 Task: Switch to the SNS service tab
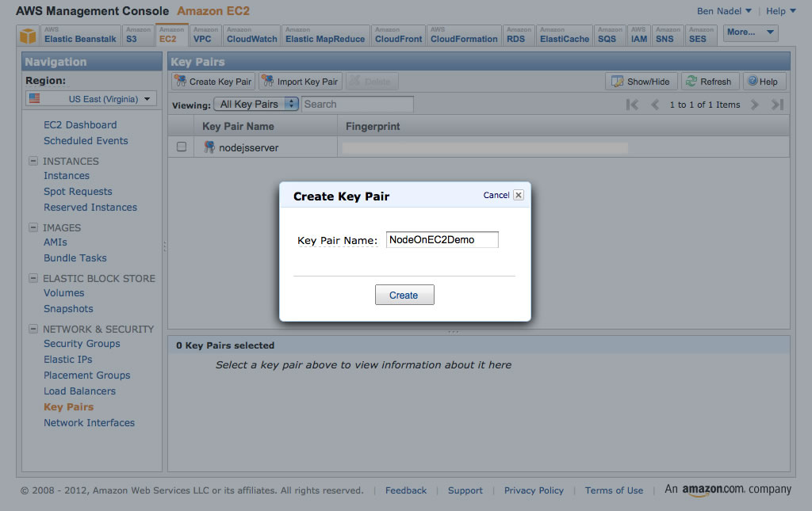click(668, 35)
